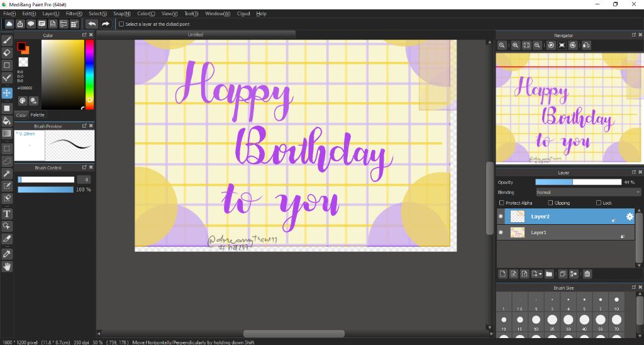Click the rotate left icon in Navigator
This screenshot has height=345, width=644.
point(551,45)
